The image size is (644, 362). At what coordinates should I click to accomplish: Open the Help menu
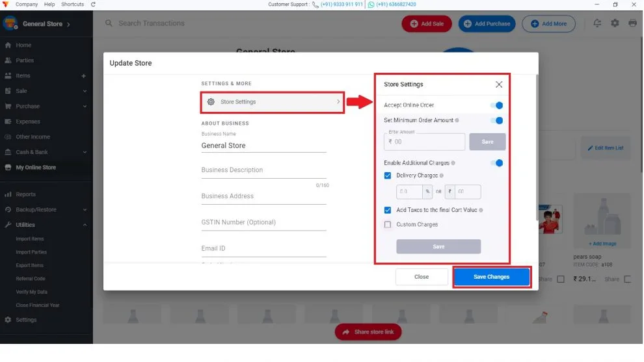pos(49,5)
